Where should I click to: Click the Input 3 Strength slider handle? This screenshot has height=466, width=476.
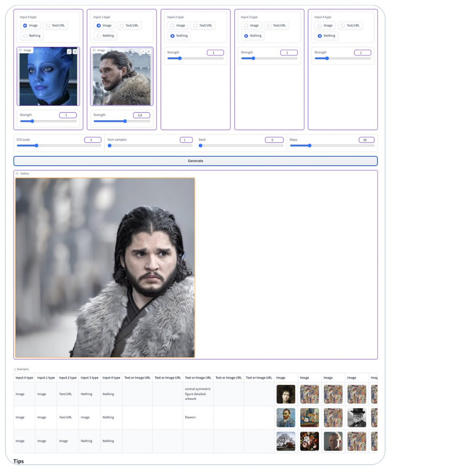tap(253, 58)
